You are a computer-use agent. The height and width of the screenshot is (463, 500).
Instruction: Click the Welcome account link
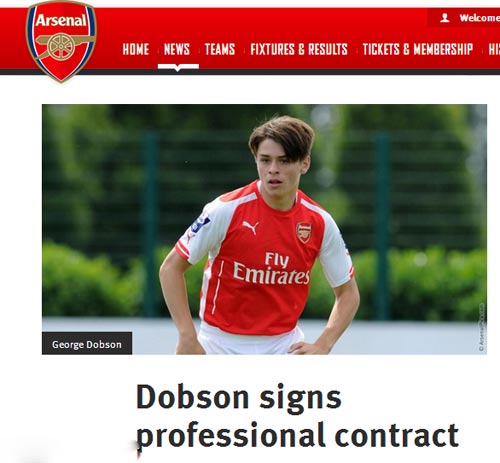(479, 18)
